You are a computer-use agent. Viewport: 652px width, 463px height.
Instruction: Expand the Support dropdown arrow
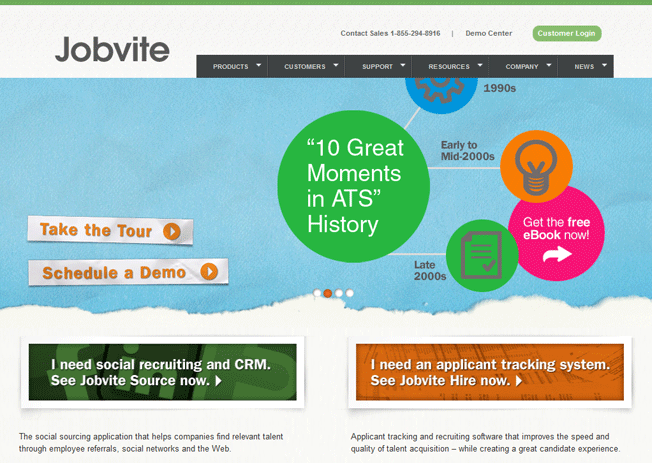(403, 65)
